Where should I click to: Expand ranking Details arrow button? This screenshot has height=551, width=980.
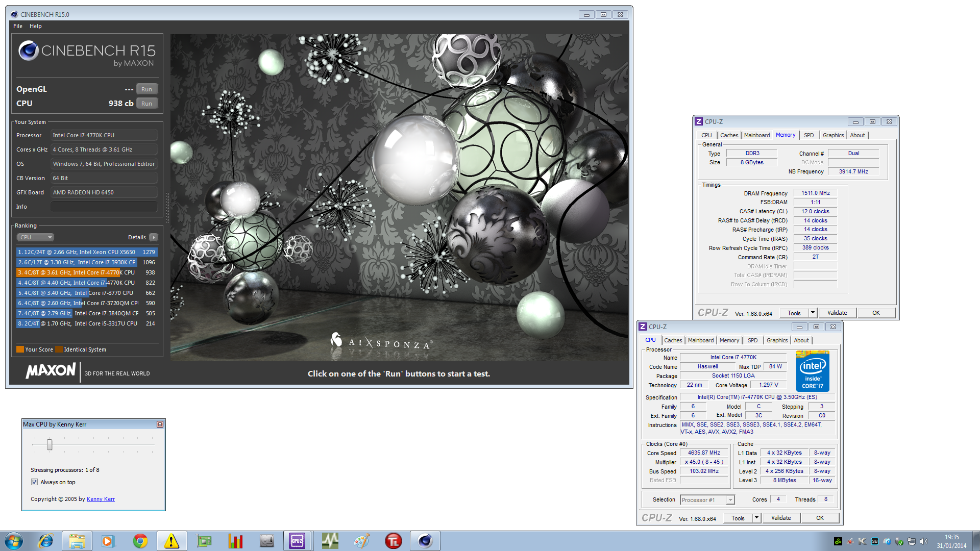(154, 237)
